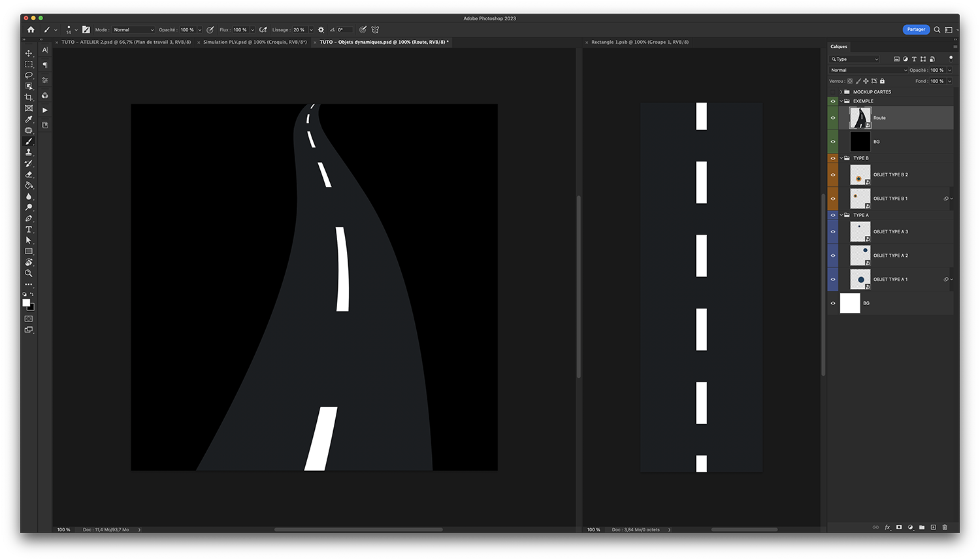This screenshot has width=980, height=560.
Task: Open the Lissage percentage dropdown
Action: click(x=311, y=29)
